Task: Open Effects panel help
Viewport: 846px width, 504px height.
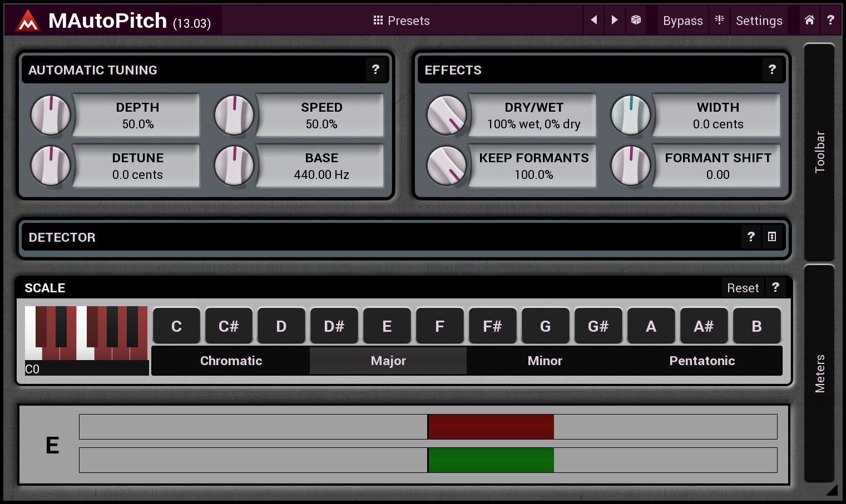Action: point(772,69)
